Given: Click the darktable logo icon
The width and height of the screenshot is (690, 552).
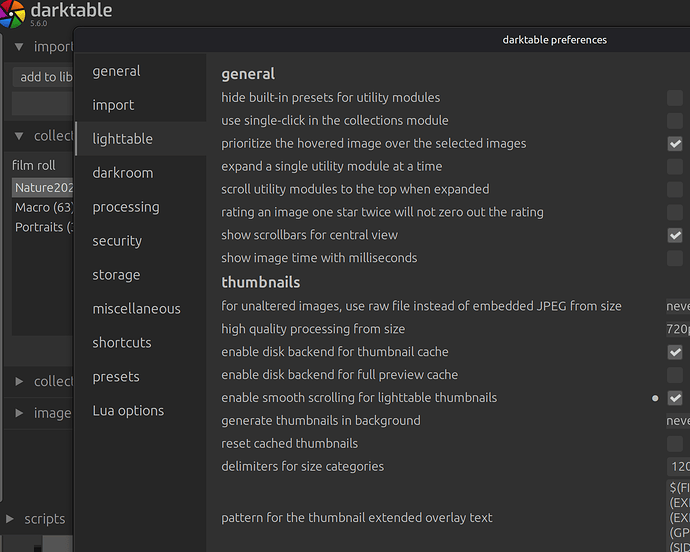Looking at the screenshot, I should (12, 14).
